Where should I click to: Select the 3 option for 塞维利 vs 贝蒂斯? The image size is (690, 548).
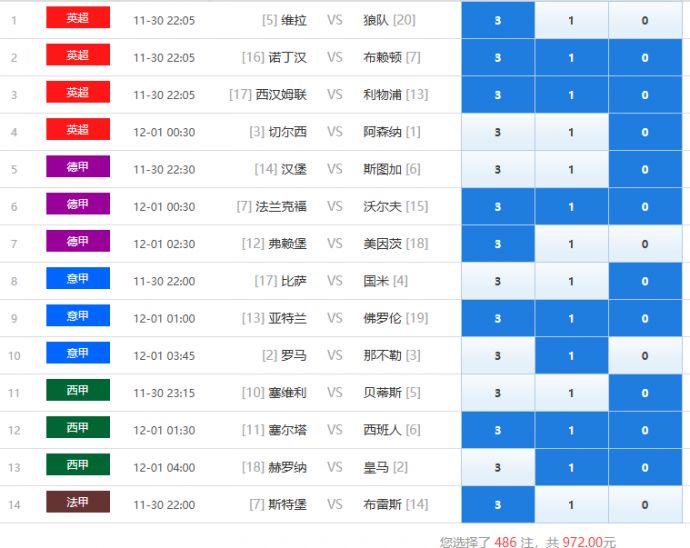pyautogui.click(x=498, y=393)
